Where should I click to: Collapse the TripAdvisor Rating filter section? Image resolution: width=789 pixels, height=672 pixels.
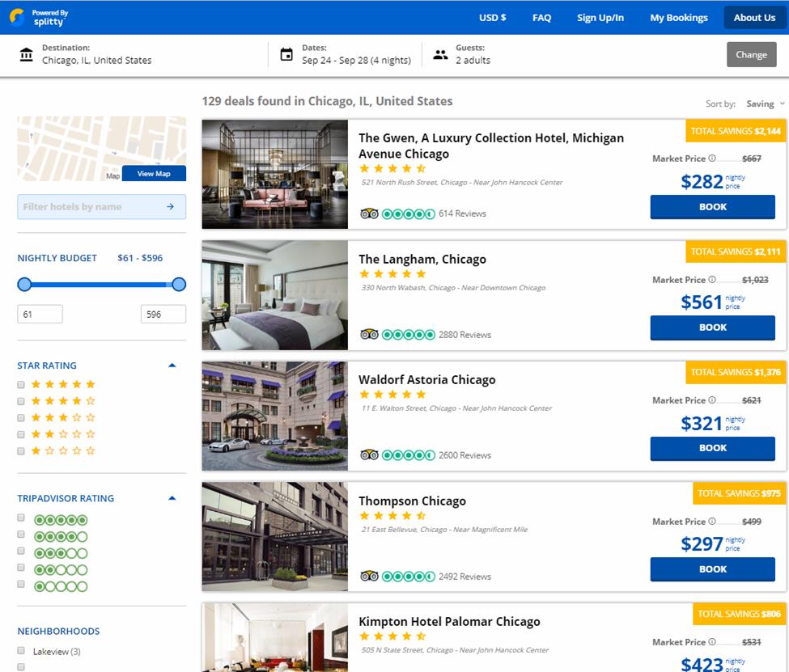[172, 498]
